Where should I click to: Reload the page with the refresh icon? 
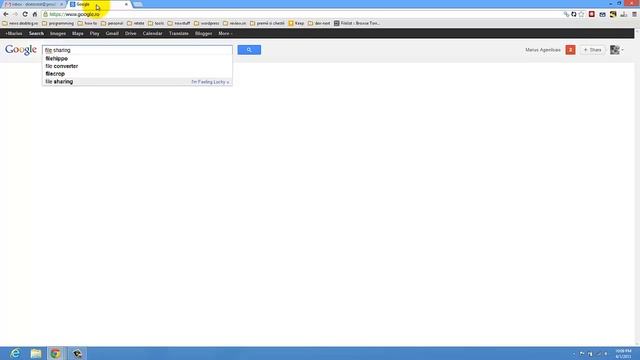point(25,14)
